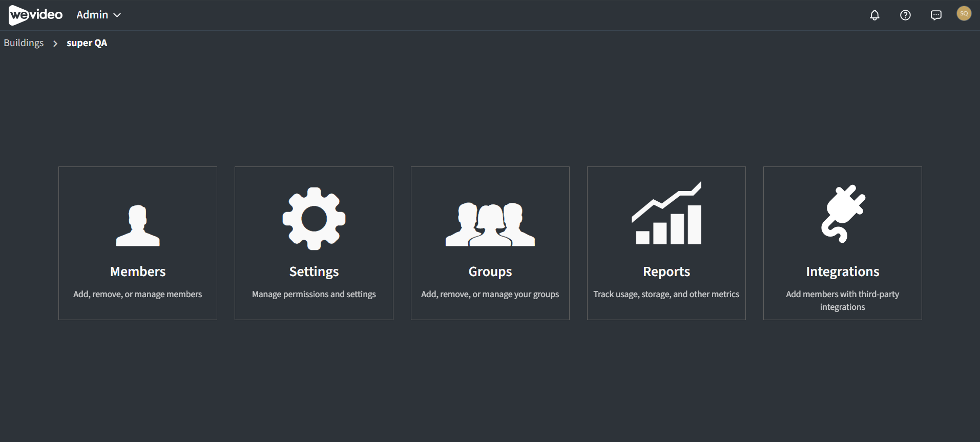The width and height of the screenshot is (980, 442).
Task: Open the Reports card title
Action: click(x=666, y=271)
